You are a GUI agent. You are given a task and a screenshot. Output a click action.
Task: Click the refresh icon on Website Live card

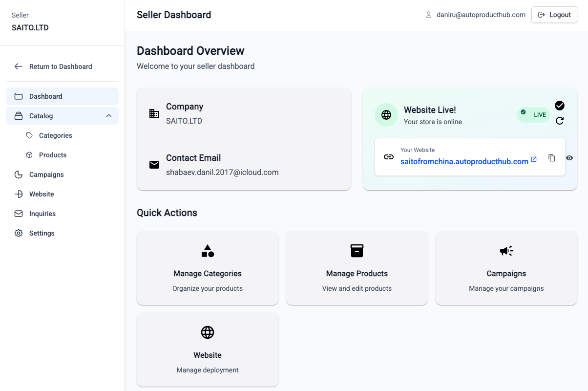pos(560,120)
